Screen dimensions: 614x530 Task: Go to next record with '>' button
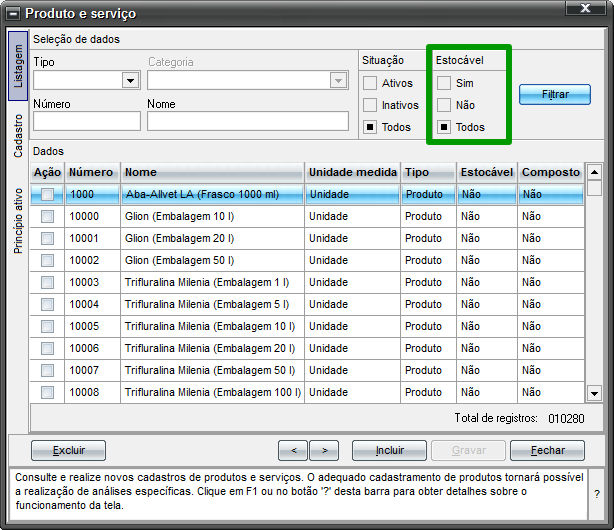[324, 450]
